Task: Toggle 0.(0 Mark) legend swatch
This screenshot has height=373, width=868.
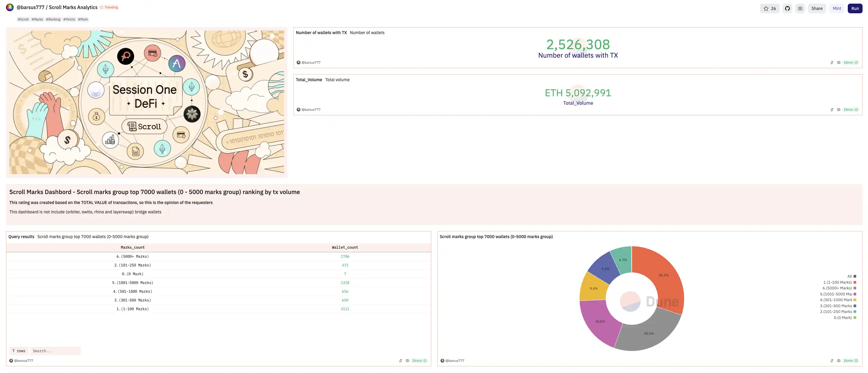Action: click(x=854, y=318)
